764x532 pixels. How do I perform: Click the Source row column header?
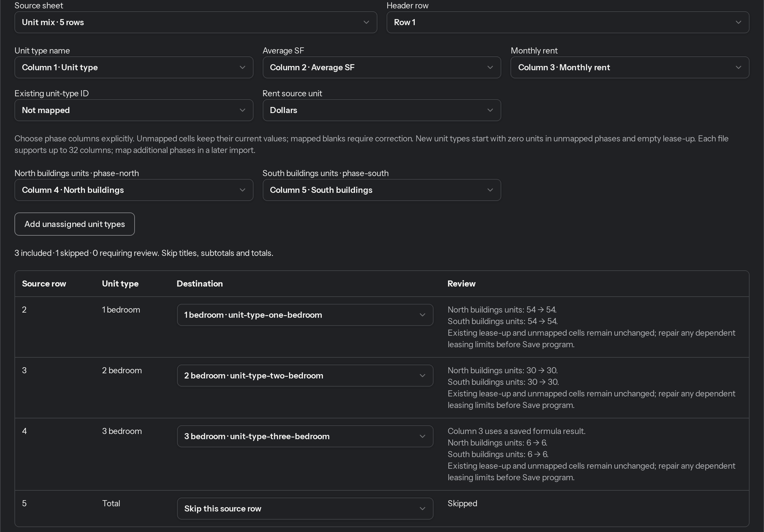44,284
